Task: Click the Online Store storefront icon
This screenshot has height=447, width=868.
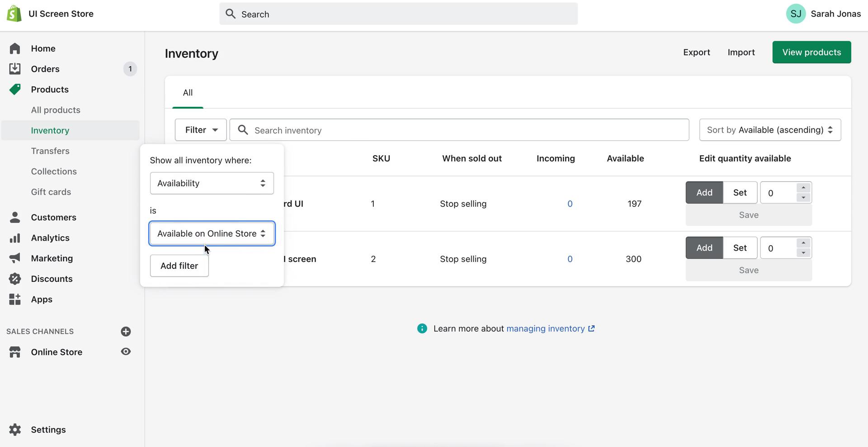Action: 15,352
